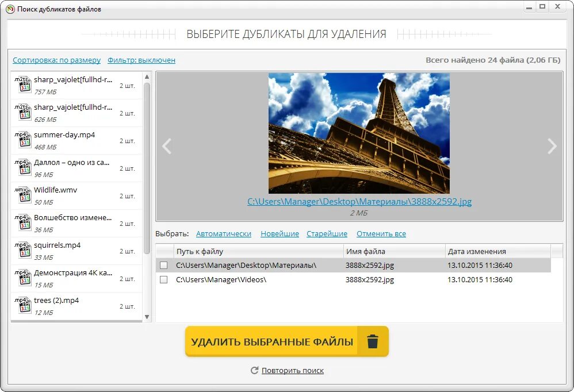Click the 757 МБ sharp_vajolet file icon
574x392 pixels.
click(23, 85)
